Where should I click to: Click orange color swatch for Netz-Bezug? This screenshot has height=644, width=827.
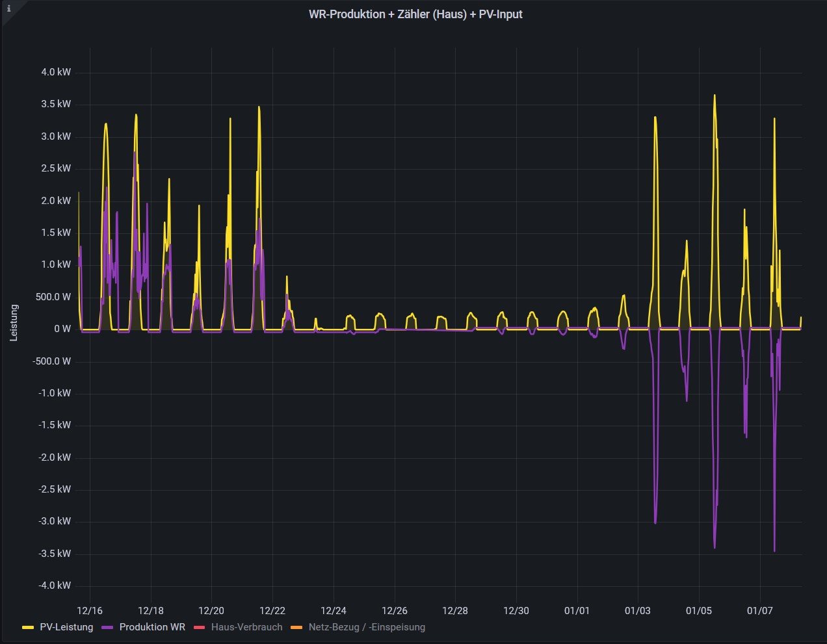(x=296, y=628)
